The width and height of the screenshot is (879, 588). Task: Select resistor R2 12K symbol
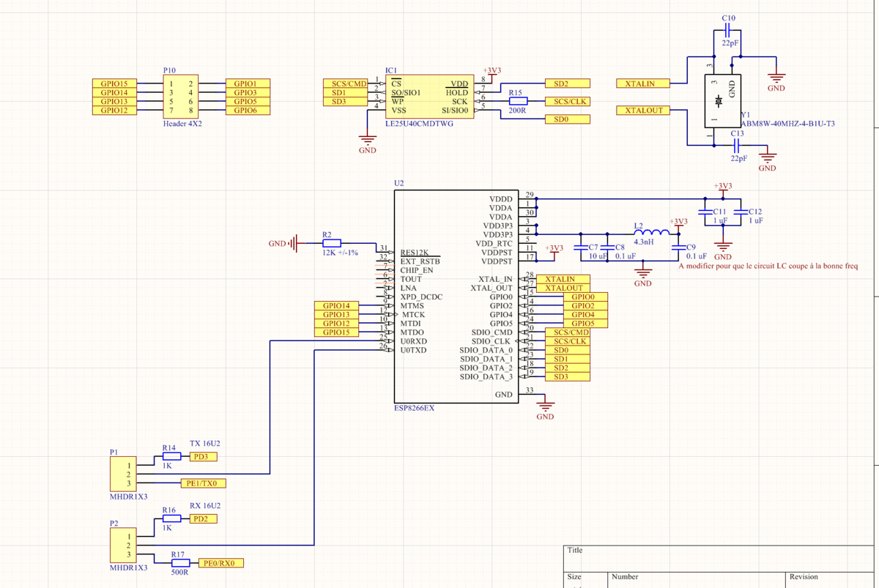pos(331,243)
